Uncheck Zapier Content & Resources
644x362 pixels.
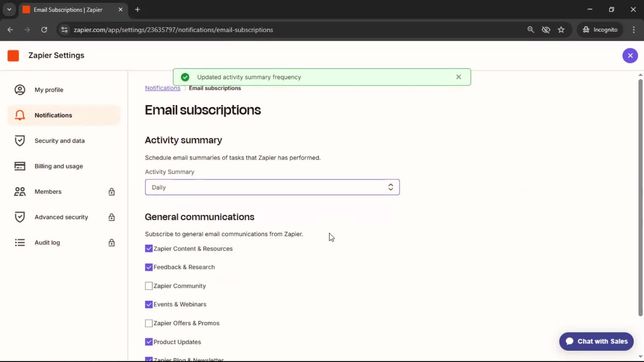click(x=149, y=249)
